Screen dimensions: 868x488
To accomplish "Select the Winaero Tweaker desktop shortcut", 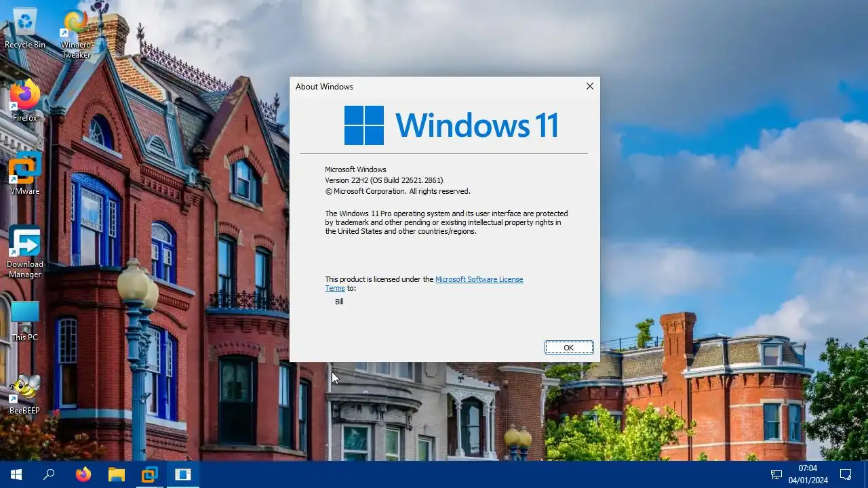I will pyautogui.click(x=76, y=34).
